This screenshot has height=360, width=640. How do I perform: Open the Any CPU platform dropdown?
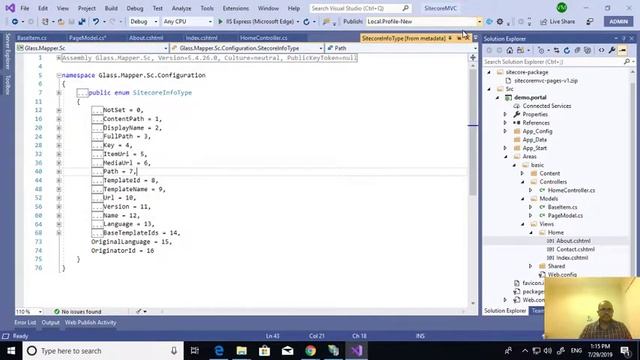187,22
